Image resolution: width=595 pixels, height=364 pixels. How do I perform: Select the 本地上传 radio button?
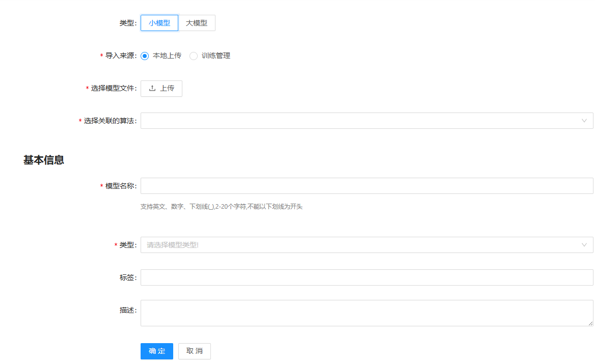coord(145,56)
